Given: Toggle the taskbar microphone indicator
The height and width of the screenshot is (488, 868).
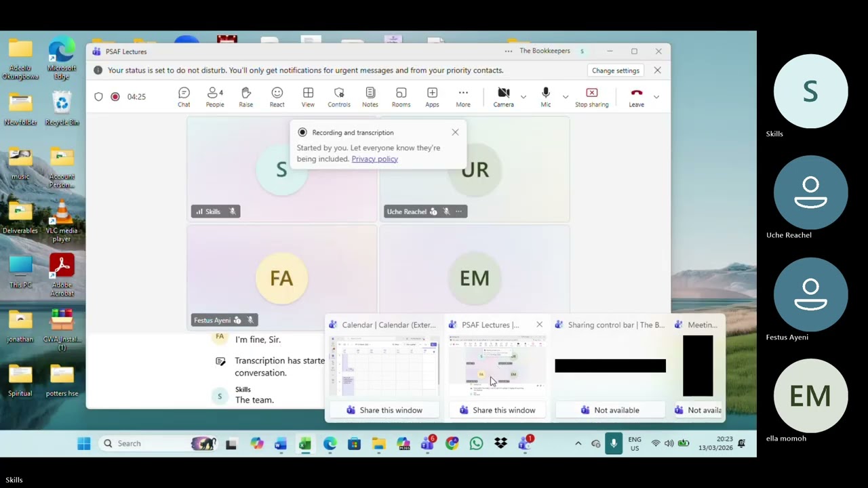Looking at the screenshot, I should click(614, 443).
